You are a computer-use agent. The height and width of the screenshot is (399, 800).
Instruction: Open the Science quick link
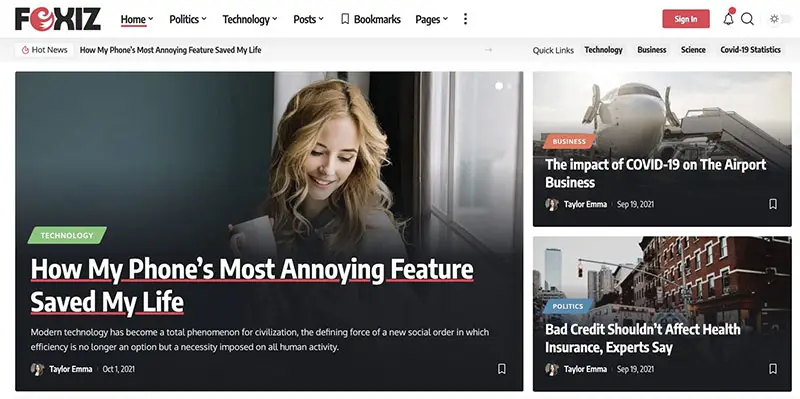click(693, 50)
